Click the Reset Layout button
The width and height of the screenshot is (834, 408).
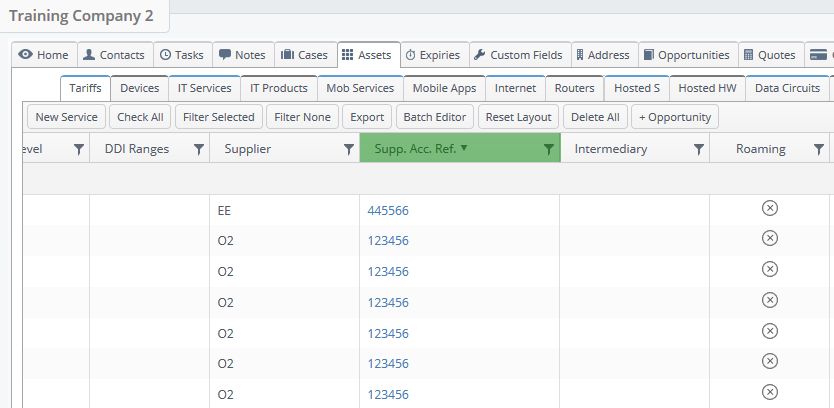coord(518,117)
